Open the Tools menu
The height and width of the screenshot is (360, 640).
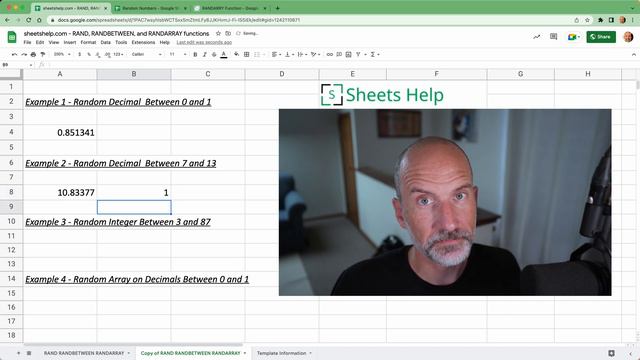(x=121, y=42)
